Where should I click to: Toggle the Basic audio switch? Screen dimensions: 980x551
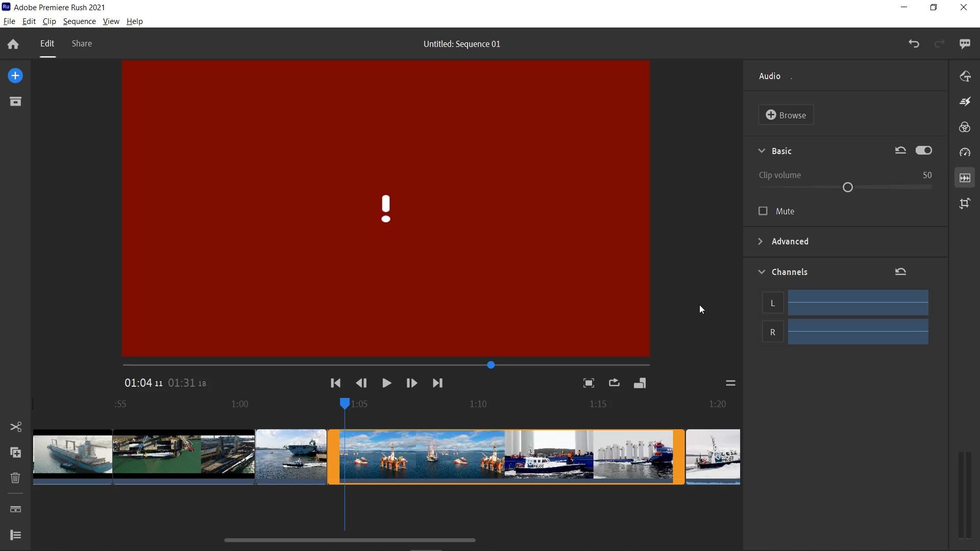(x=923, y=151)
